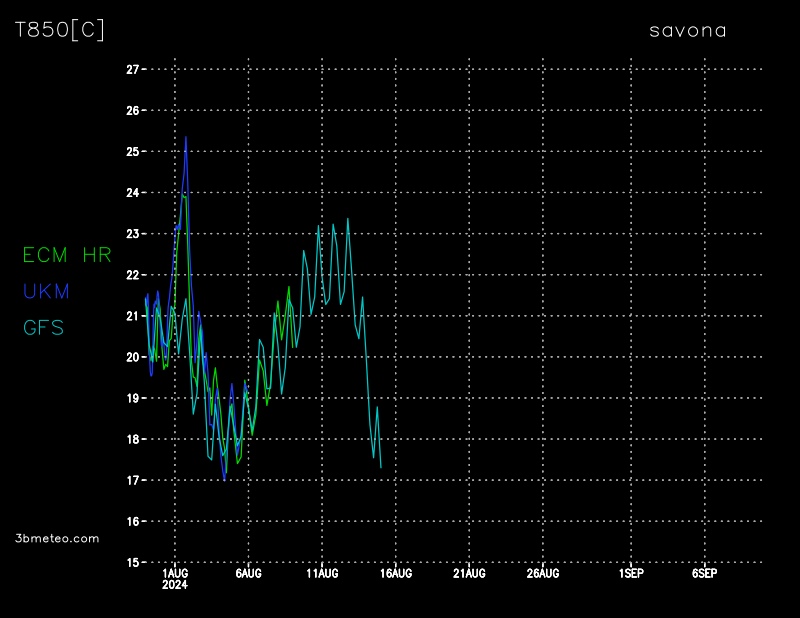The height and width of the screenshot is (618, 800).
Task: Click the blue UKM peak above 25 degrees
Action: tap(186, 139)
